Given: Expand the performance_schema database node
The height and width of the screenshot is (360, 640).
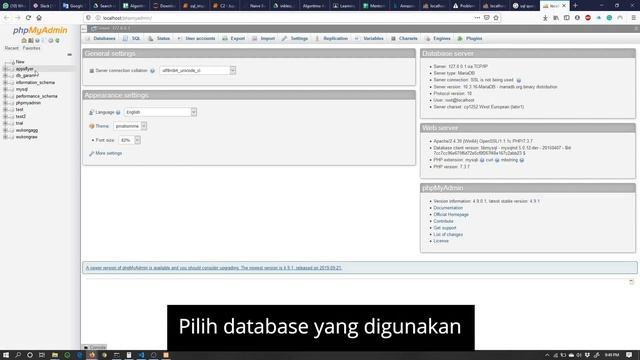Looking at the screenshot, I should tap(5, 96).
